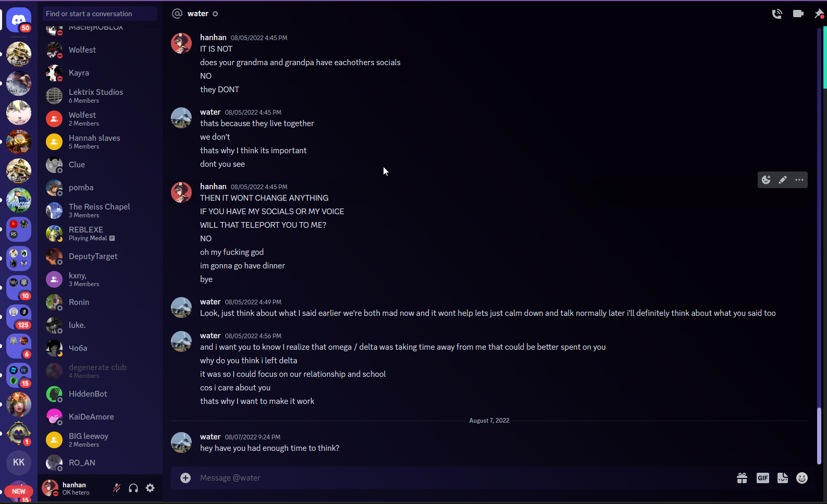Open the sticker picker
Screen dimensions: 827x504
pyautogui.click(x=782, y=478)
